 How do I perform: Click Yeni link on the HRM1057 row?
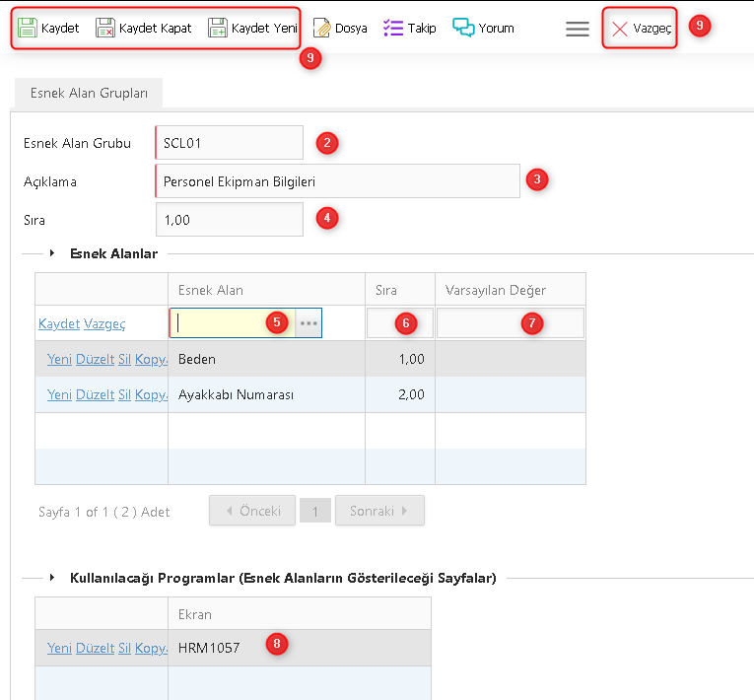[x=59, y=648]
